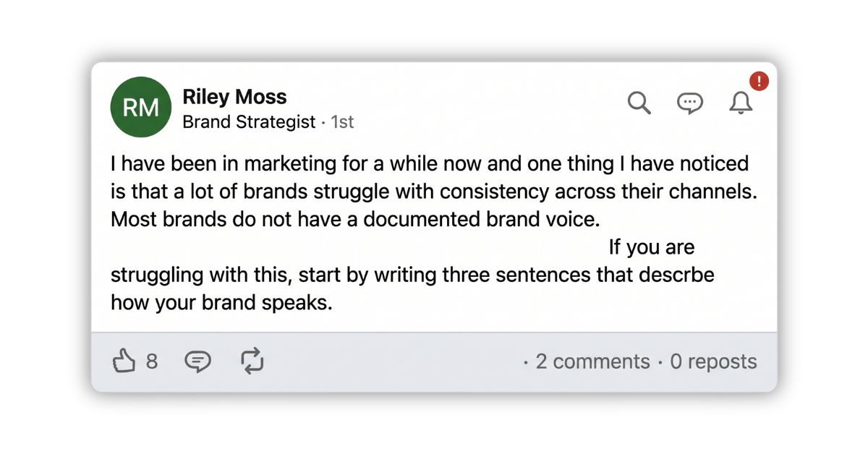Repost using the arrows icon

click(x=252, y=361)
